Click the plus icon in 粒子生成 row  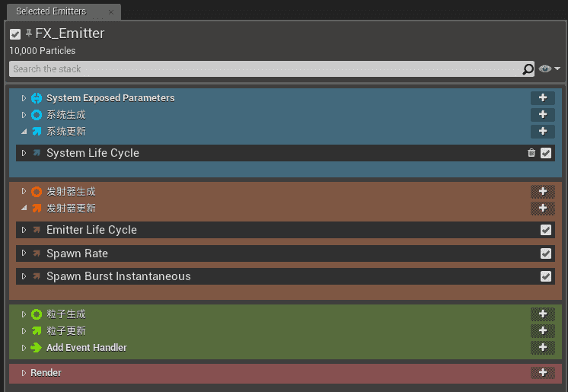pyautogui.click(x=542, y=314)
